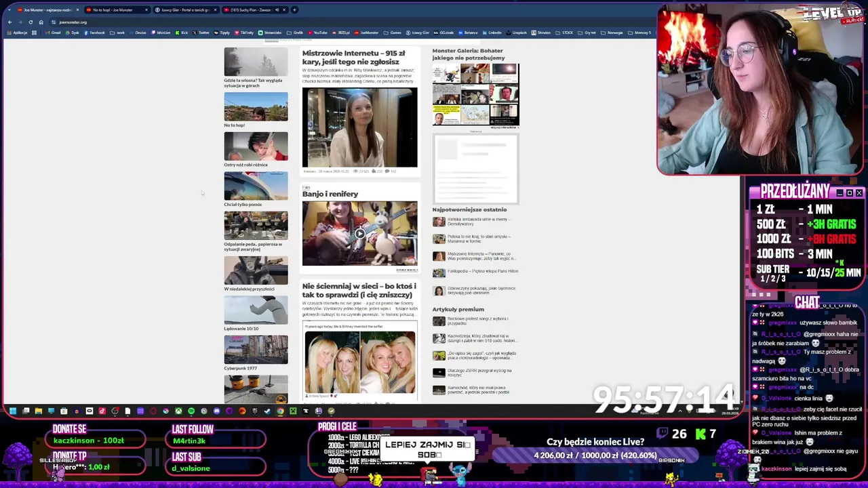This screenshot has width=868, height=488.
Task: Open the Behance bookmark
Action: click(x=468, y=33)
